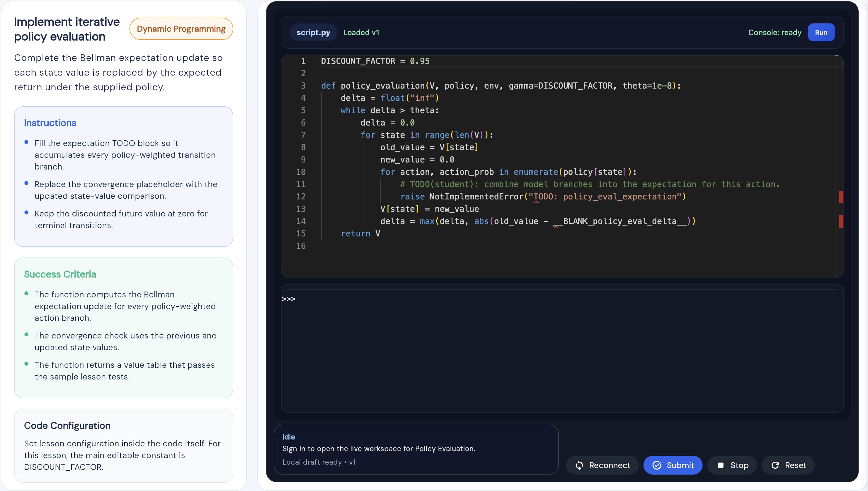Click the Dynamic Programming tag
The image size is (868, 491).
click(x=181, y=29)
